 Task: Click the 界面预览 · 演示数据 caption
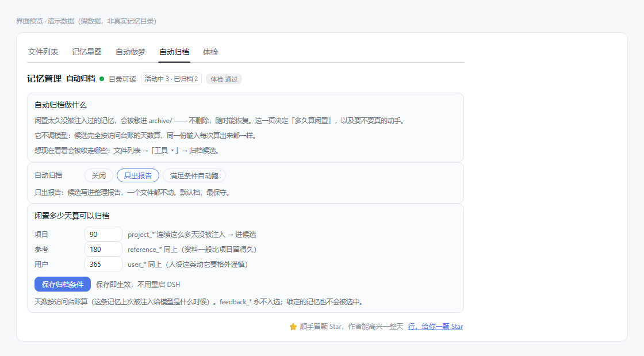coord(86,21)
